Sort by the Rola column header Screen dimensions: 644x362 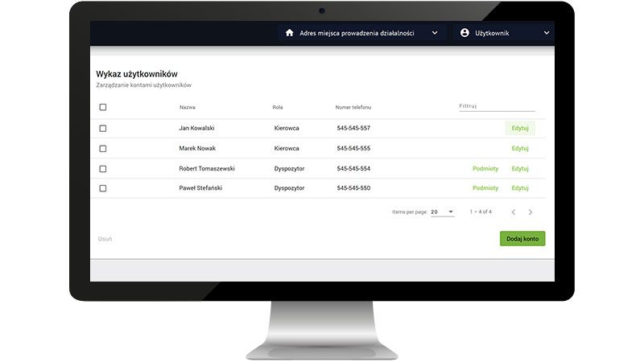(x=278, y=107)
